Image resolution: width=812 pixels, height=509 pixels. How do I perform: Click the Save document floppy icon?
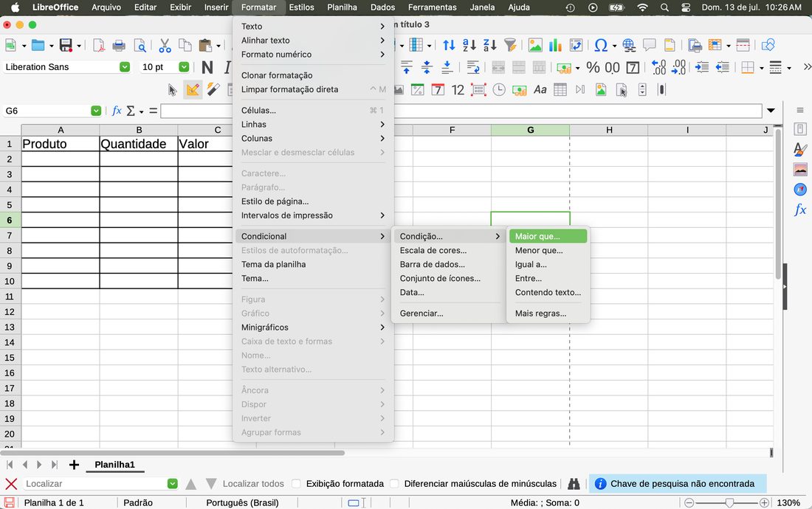pos(66,46)
